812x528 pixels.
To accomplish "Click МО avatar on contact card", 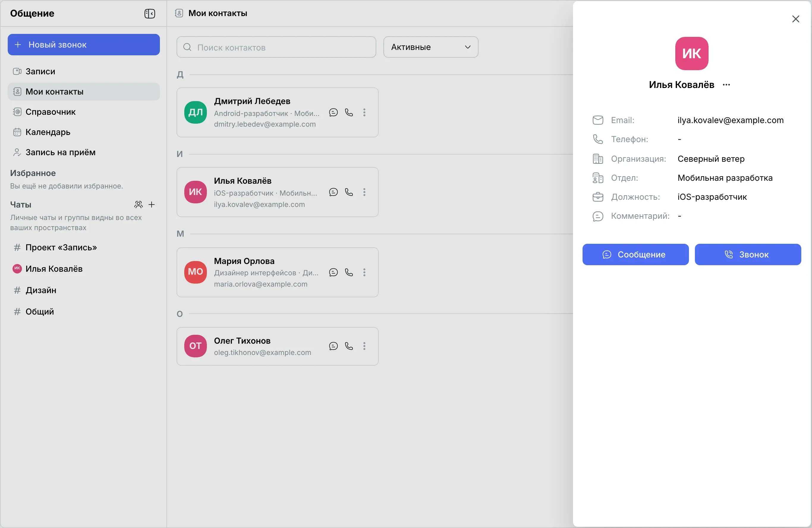I will click(196, 272).
